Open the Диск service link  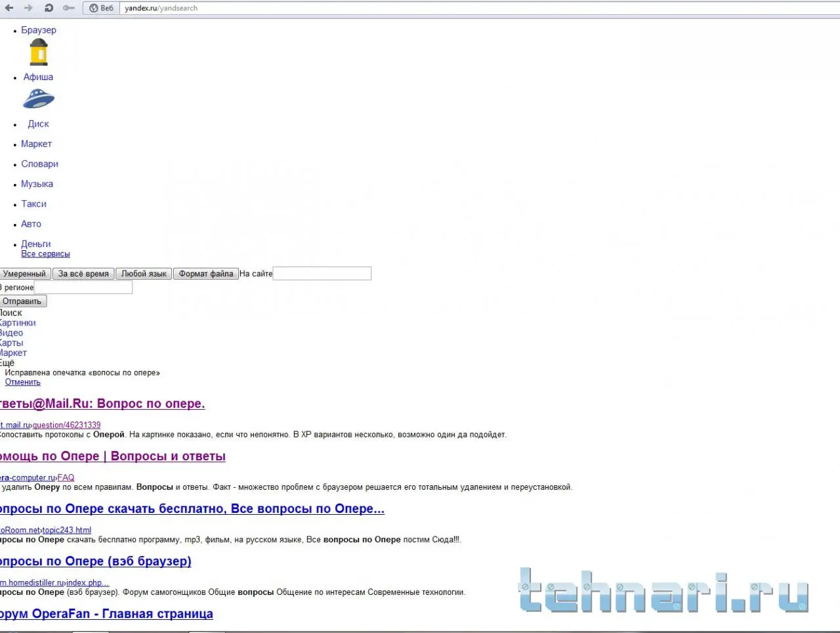(x=38, y=123)
